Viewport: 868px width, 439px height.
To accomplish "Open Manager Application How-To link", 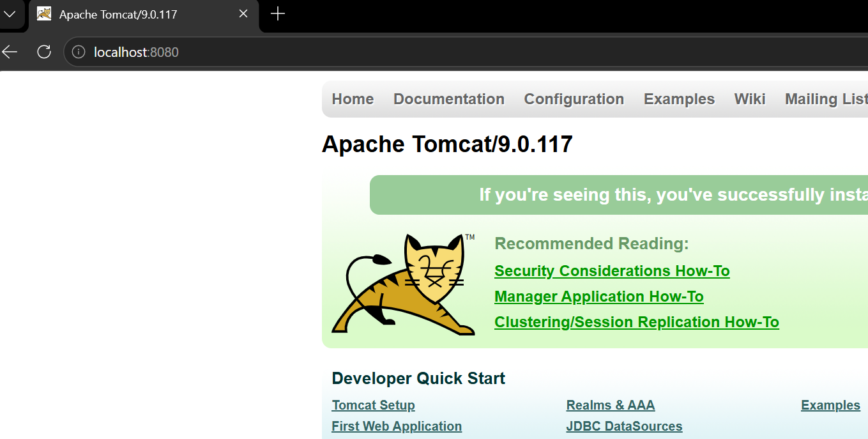I will tap(599, 297).
